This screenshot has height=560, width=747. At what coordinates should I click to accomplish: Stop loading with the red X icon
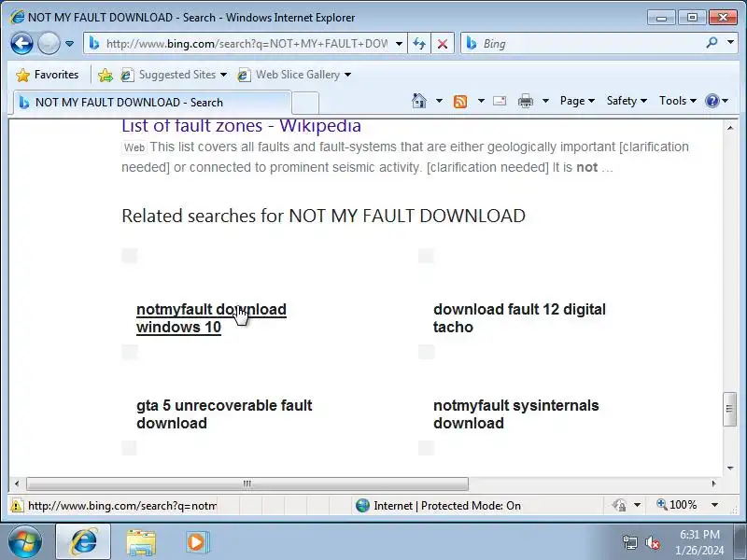point(443,44)
